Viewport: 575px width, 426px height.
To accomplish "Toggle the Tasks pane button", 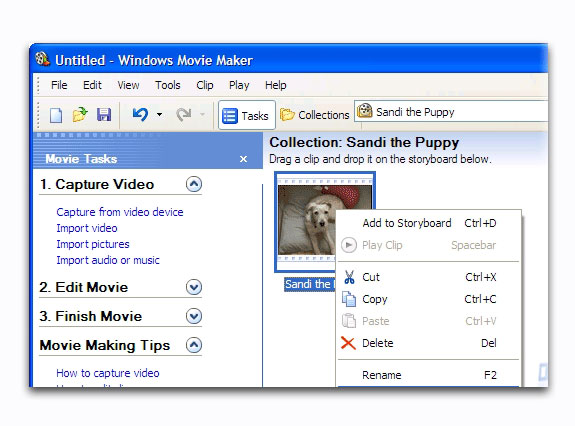I will pyautogui.click(x=246, y=115).
